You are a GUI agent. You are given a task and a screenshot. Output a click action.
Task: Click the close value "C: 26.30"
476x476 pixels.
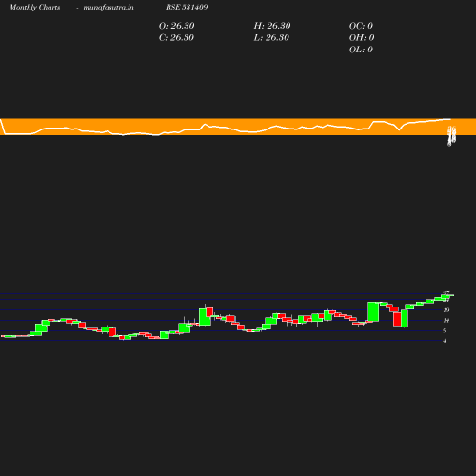(176, 38)
